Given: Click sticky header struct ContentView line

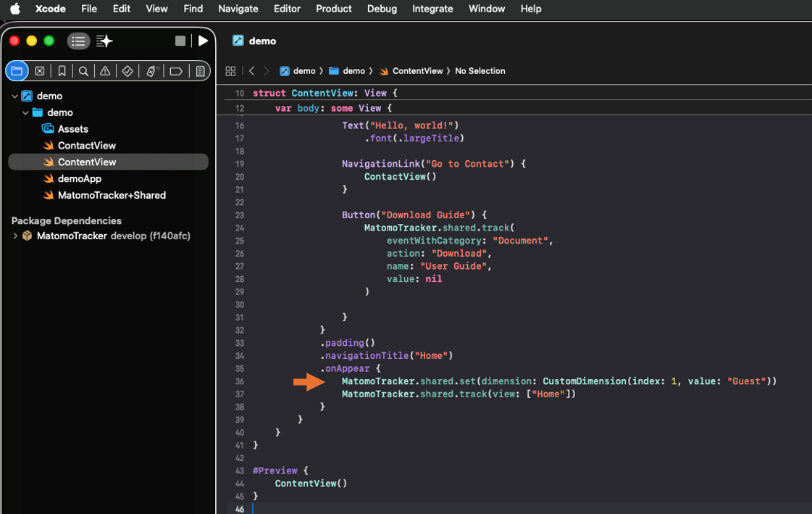Looking at the screenshot, I should (325, 94).
